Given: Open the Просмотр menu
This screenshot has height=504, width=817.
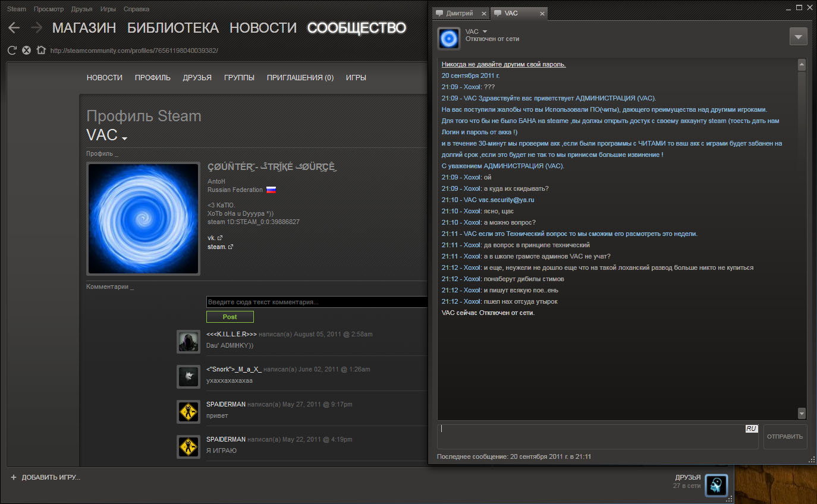Looking at the screenshot, I should click(x=49, y=9).
